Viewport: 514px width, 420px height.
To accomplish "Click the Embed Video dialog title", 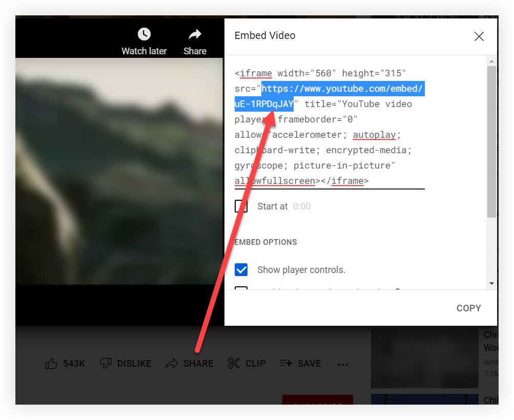I will click(x=265, y=35).
